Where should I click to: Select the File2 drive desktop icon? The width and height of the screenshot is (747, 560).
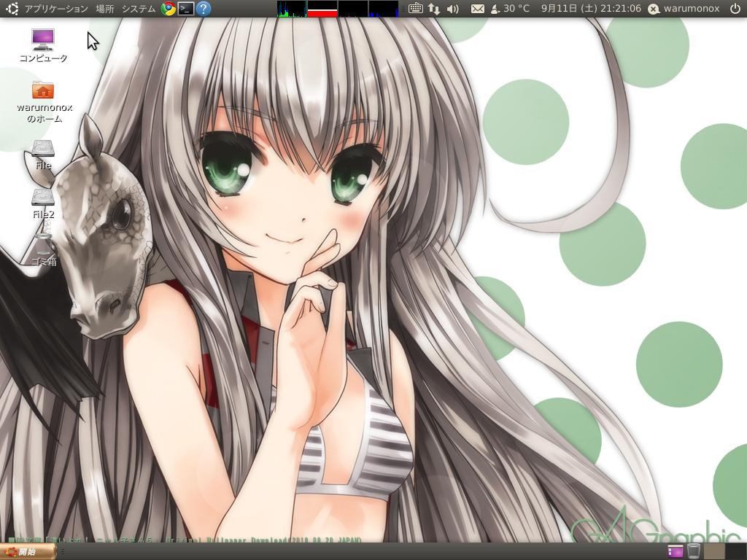coord(43,204)
